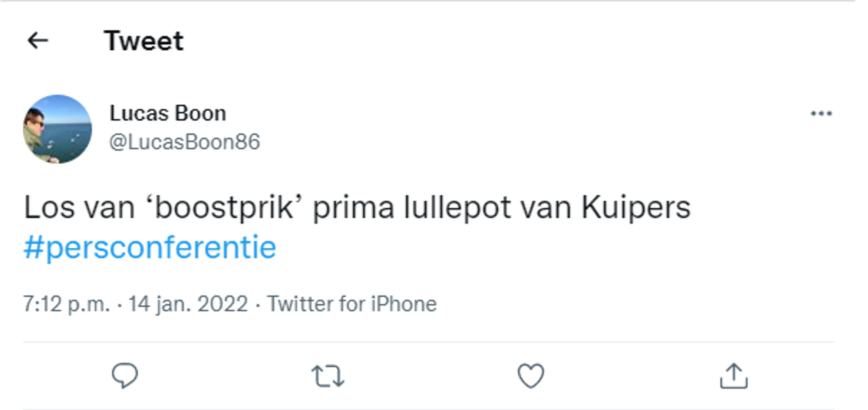868x410 pixels.
Task: Open Lucas Boon's profile picture
Action: [57, 129]
